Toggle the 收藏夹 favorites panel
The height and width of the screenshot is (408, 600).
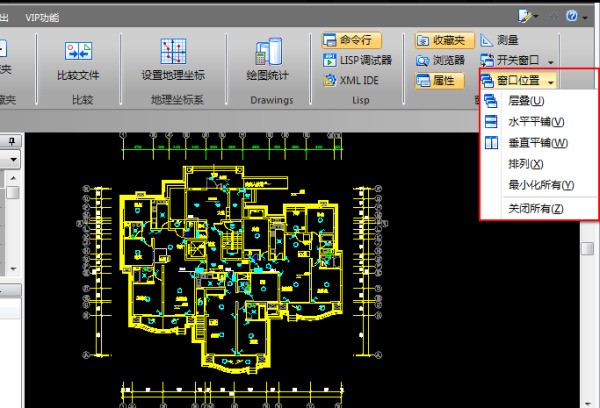pyautogui.click(x=439, y=41)
